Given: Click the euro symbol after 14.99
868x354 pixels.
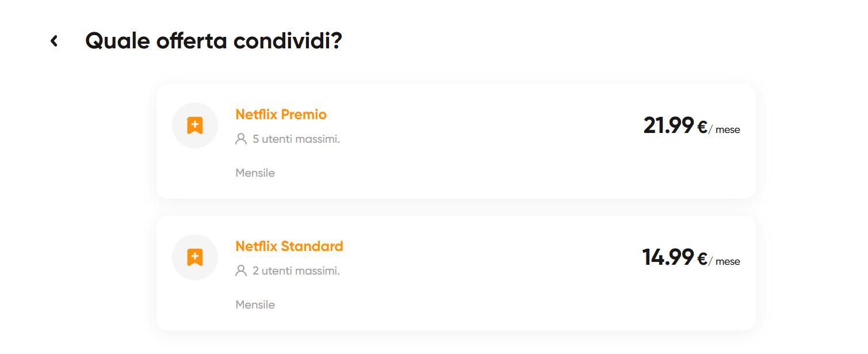Looking at the screenshot, I should (702, 258).
